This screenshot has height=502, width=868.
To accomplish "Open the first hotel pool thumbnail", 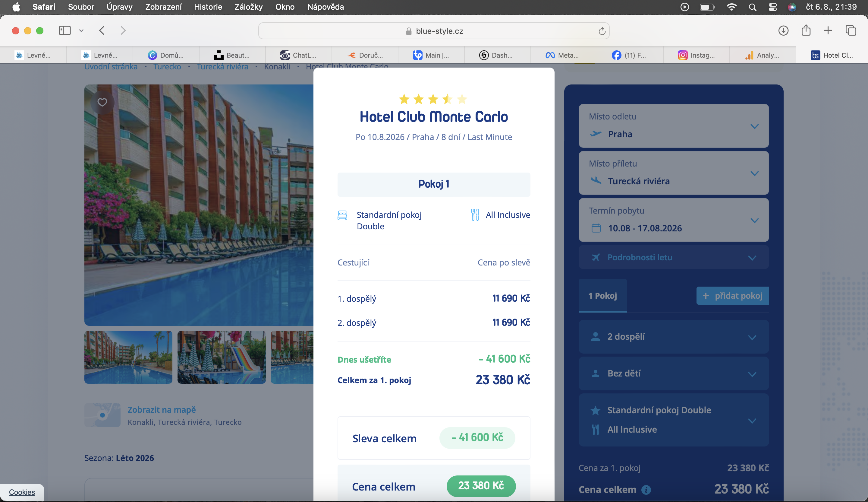I will tap(128, 357).
